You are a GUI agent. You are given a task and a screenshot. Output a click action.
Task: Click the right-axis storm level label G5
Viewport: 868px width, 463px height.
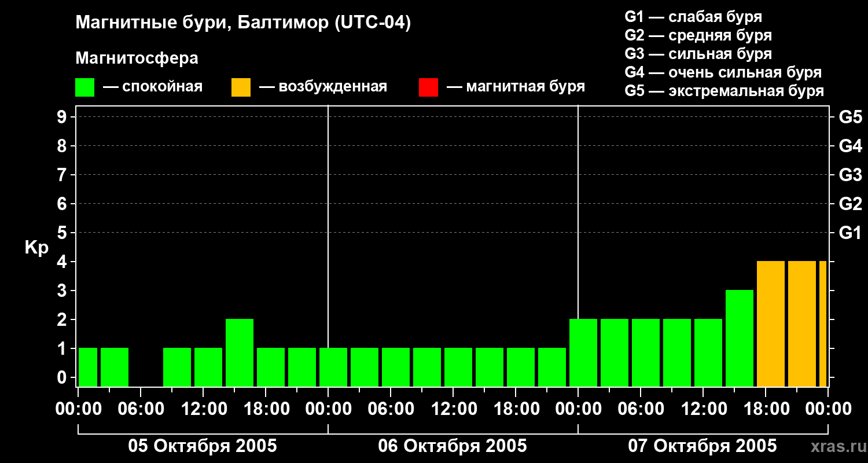850,117
